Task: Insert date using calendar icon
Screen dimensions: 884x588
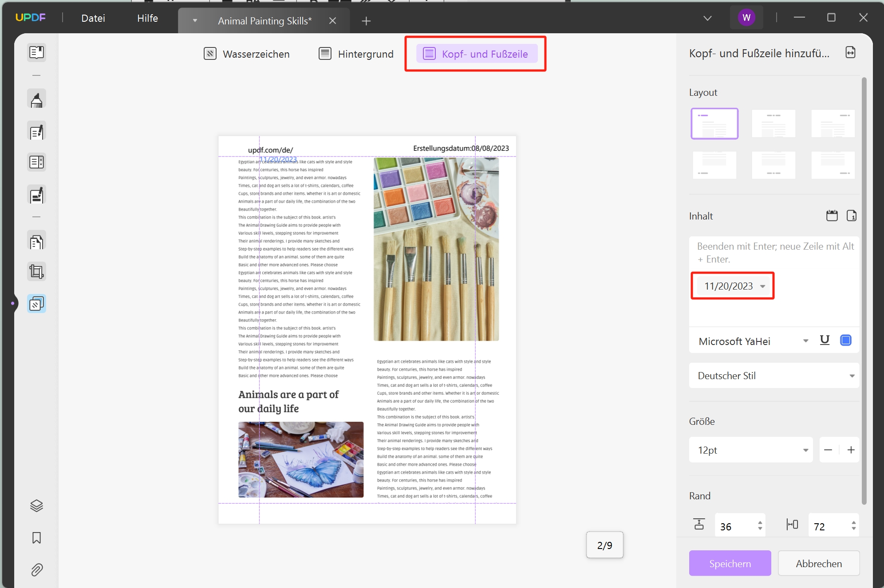Action: pos(832,216)
